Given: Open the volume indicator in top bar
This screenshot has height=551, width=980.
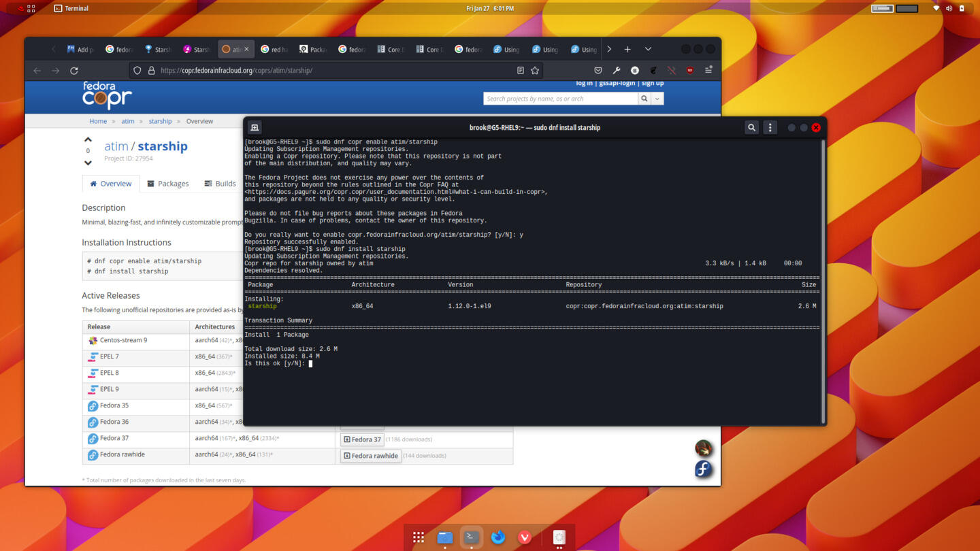Looking at the screenshot, I should pos(949,8).
